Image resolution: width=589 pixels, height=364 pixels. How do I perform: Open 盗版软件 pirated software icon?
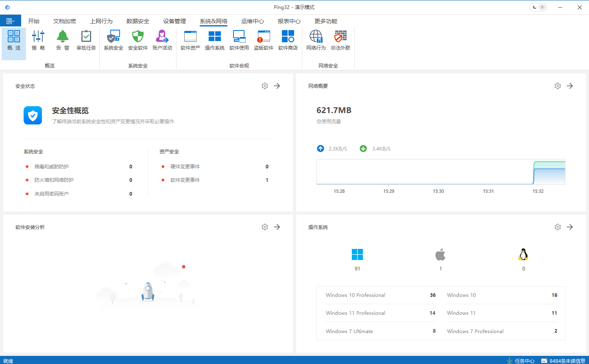(x=264, y=40)
